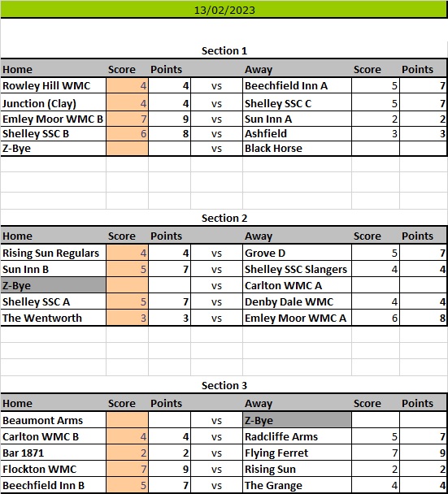Select the grey Z-Bye cell in Section 2
448x494 pixels.
tap(54, 285)
